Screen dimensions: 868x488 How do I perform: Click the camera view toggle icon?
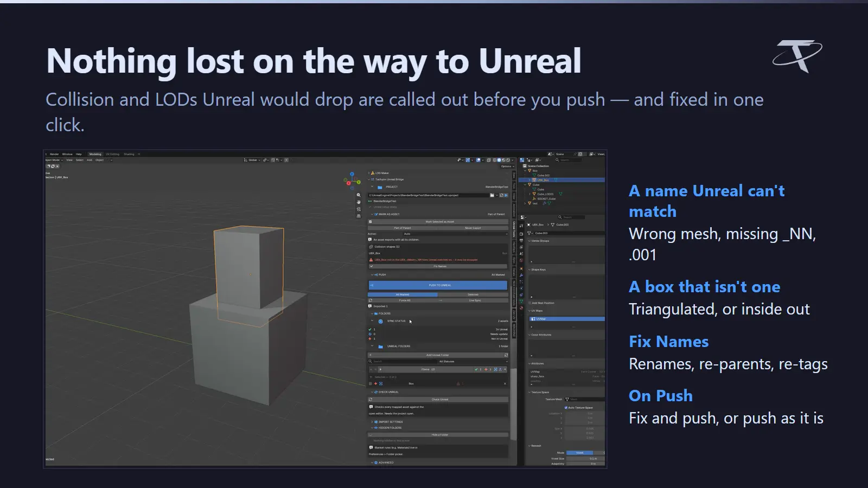(359, 209)
